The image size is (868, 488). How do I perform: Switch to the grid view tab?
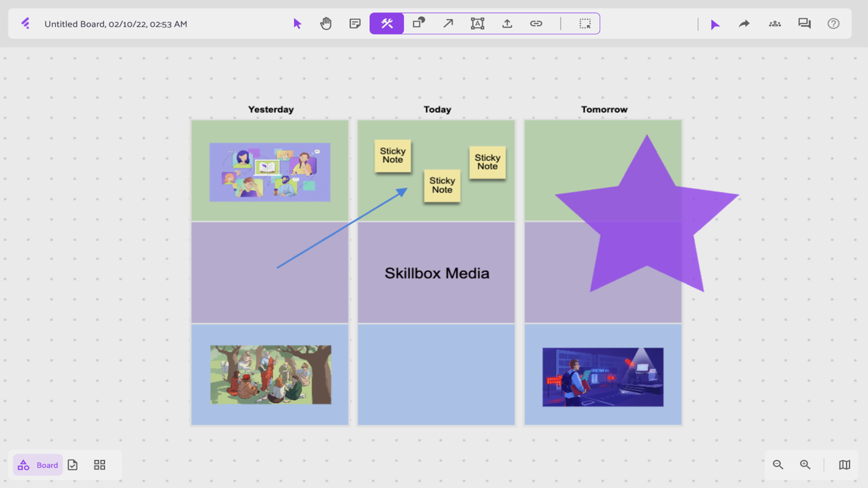[100, 465]
